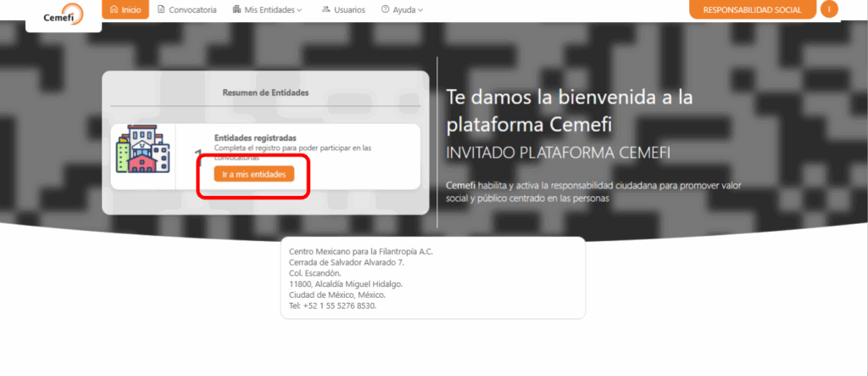The width and height of the screenshot is (868, 376).
Task: Open the round orange user avatar
Action: click(x=829, y=9)
